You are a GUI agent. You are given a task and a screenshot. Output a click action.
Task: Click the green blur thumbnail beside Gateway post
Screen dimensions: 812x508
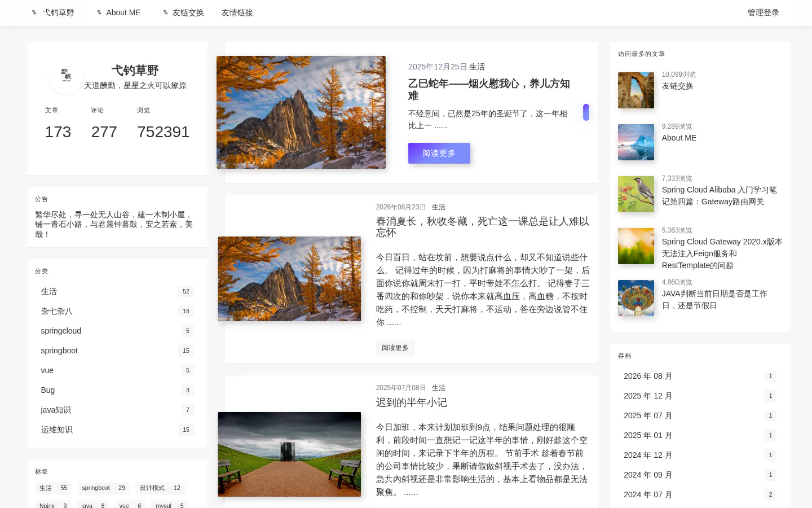(x=636, y=246)
